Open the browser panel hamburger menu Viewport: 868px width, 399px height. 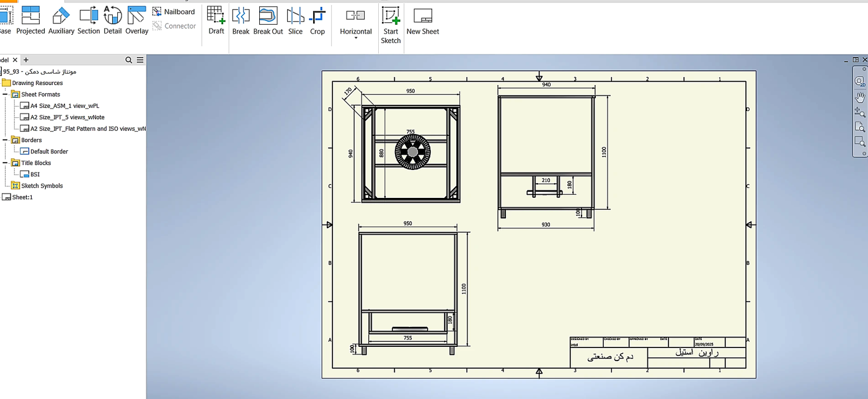tap(140, 60)
